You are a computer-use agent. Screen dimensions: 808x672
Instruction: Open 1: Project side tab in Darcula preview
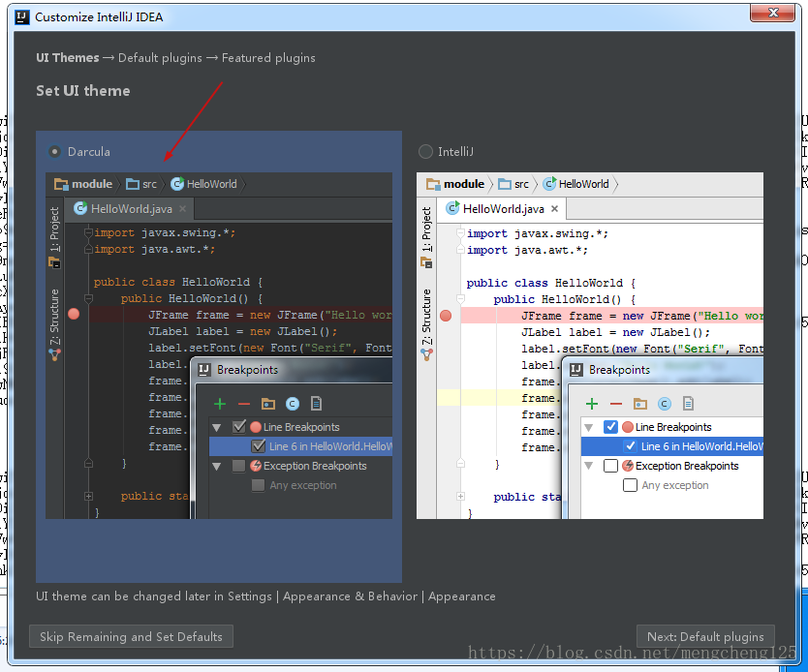point(54,229)
